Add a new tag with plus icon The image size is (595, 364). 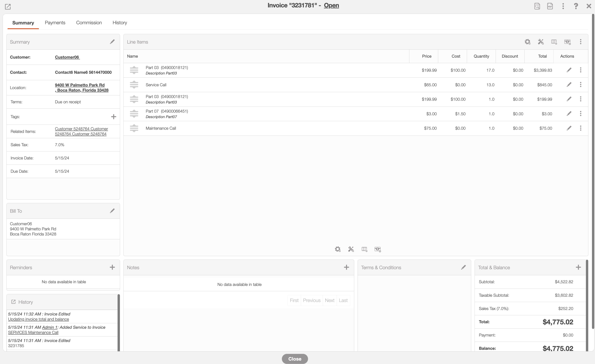(x=114, y=117)
